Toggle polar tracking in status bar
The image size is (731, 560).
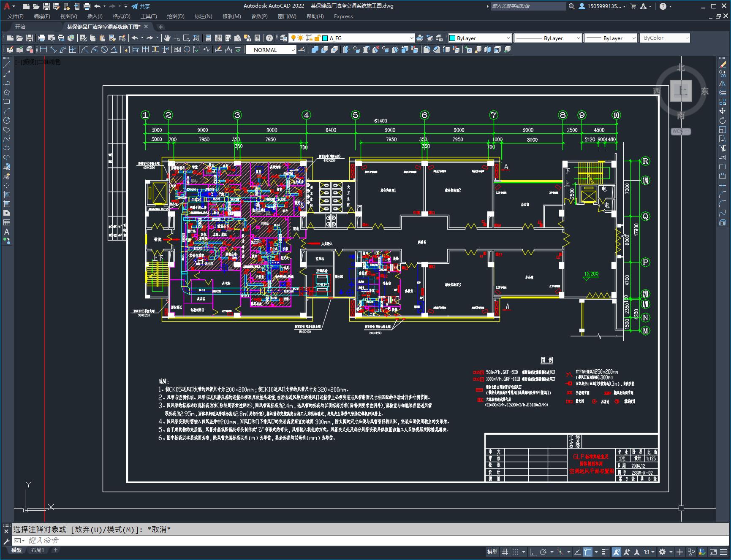point(543,552)
